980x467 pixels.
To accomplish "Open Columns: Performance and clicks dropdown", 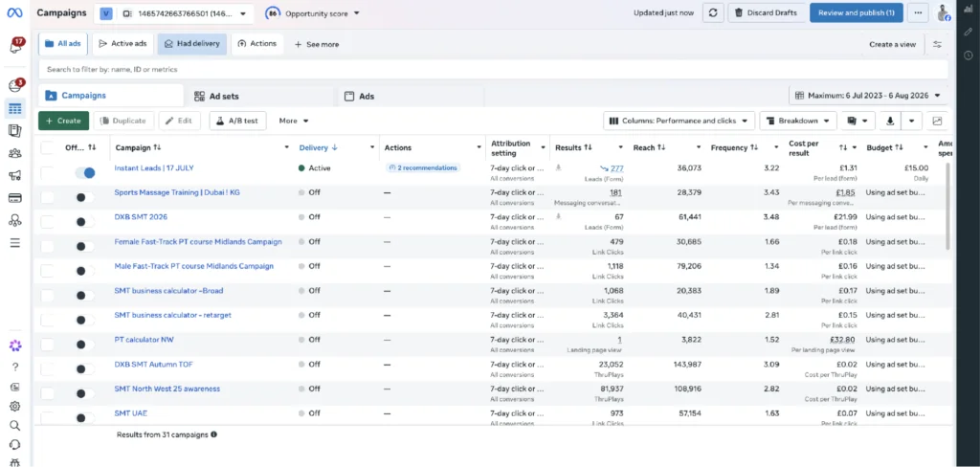I will click(679, 121).
